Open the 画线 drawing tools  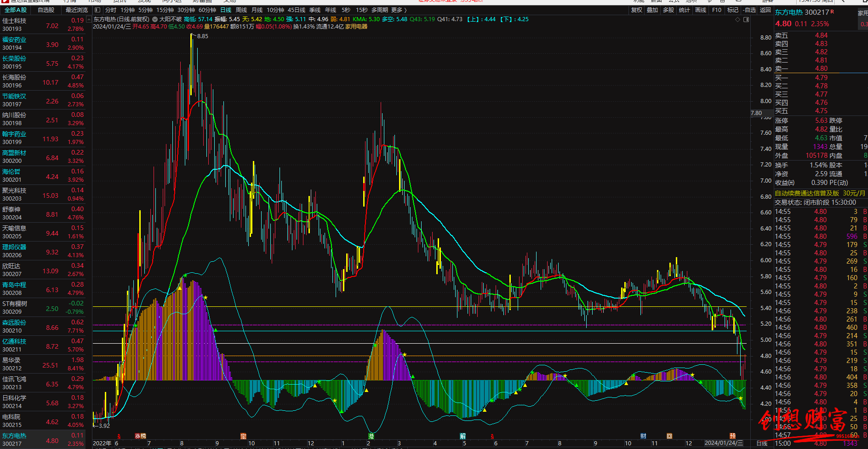(701, 10)
